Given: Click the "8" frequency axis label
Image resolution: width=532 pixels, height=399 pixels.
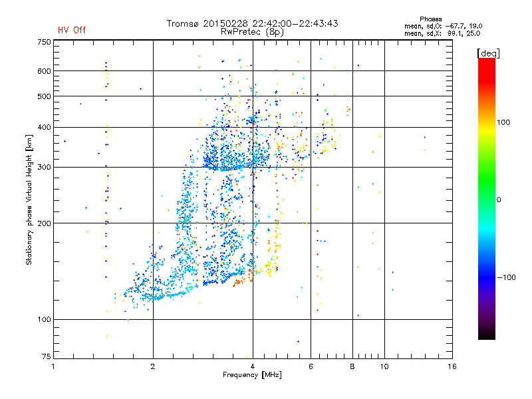Looking at the screenshot, I should [352, 366].
